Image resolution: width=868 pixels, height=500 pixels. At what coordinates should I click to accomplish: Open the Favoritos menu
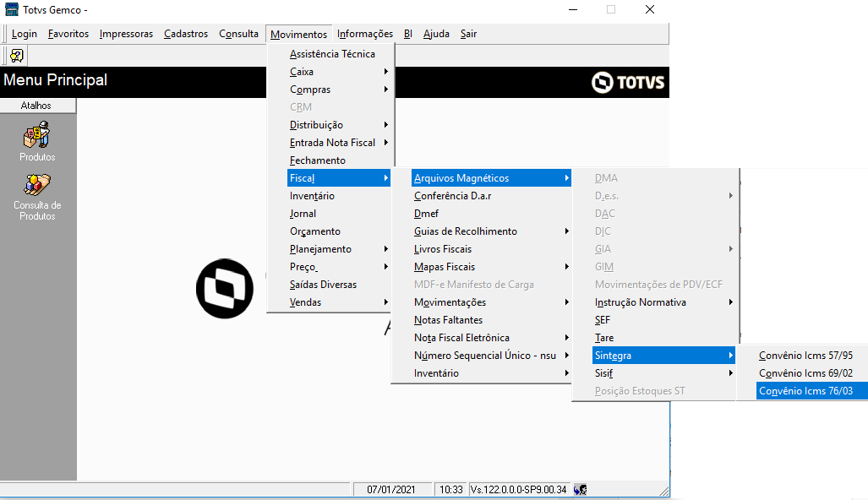click(68, 34)
